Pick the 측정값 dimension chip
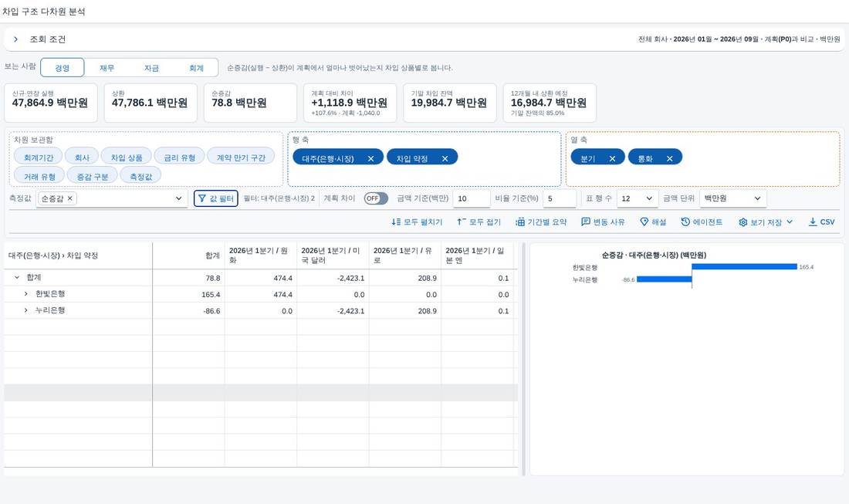Viewport: 849px width, 504px height. coord(140,177)
